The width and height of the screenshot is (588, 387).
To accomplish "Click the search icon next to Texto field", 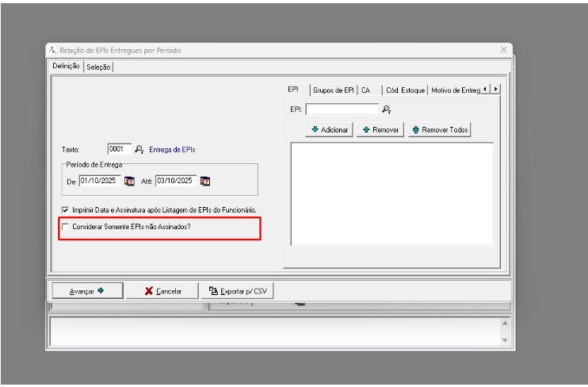I will click(x=139, y=149).
